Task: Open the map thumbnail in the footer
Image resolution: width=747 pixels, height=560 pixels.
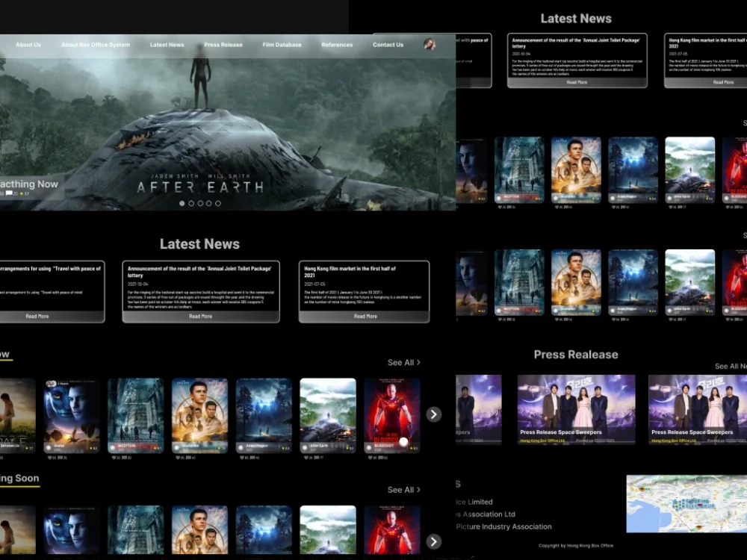Action: 686,504
